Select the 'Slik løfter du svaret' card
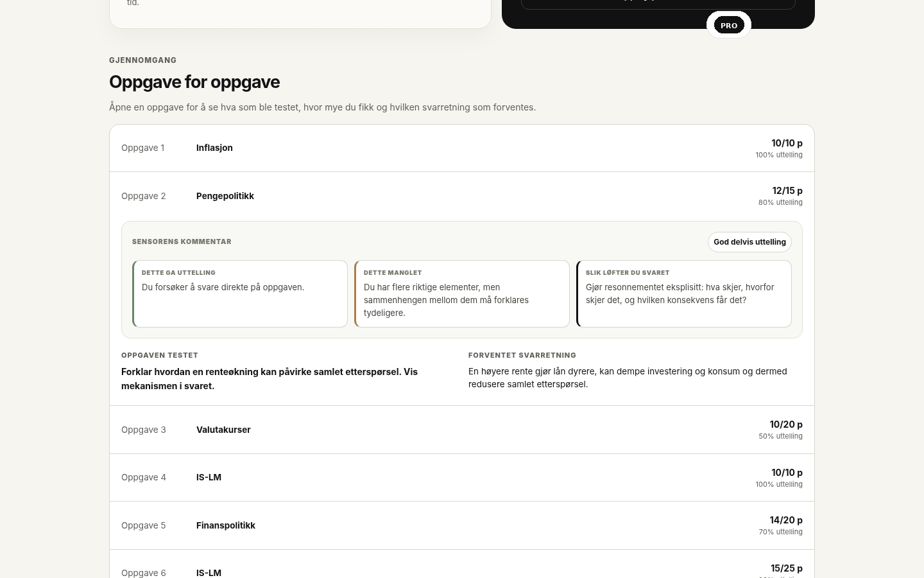 [x=684, y=294]
